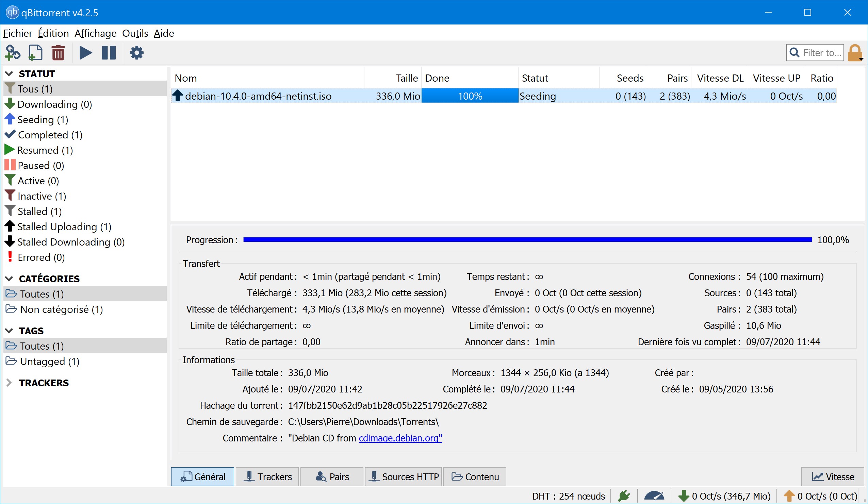The image size is (868, 504).
Task: Sort torrents by Nom column
Action: tap(268, 78)
